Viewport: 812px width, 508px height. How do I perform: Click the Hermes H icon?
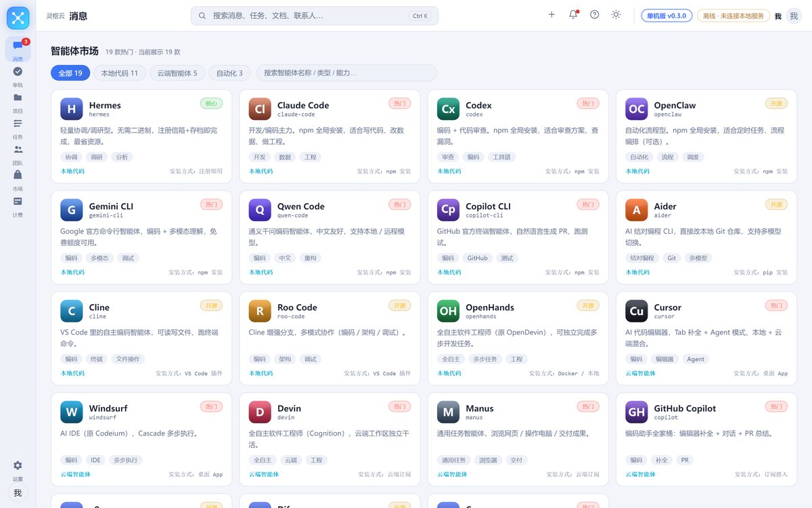[72, 109]
